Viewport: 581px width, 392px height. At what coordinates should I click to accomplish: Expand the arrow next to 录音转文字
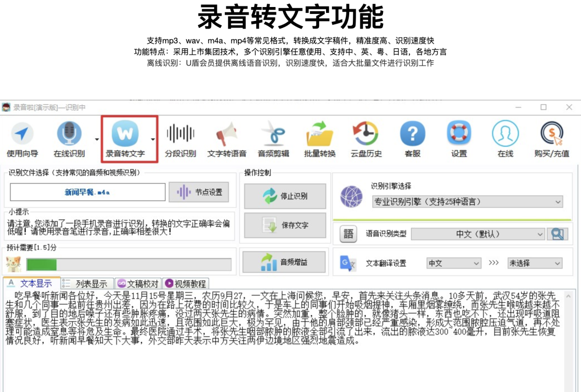[x=153, y=140]
